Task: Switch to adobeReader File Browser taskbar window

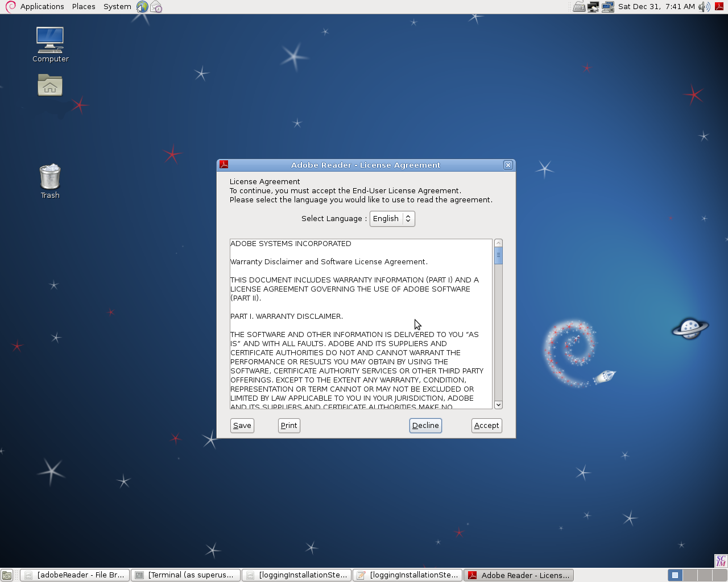Action: 75,575
